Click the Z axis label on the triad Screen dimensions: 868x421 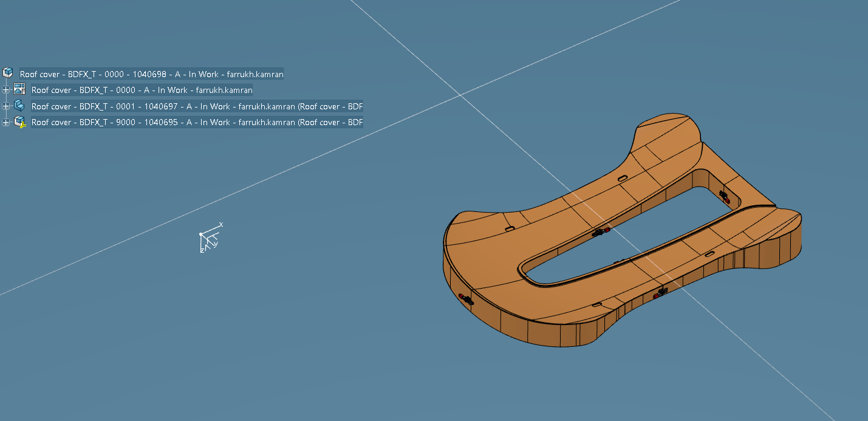(202, 250)
